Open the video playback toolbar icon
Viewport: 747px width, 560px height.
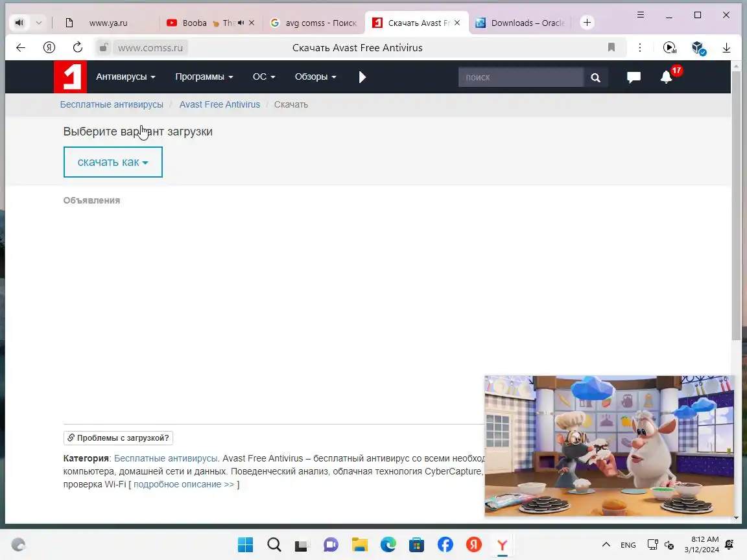(x=669, y=47)
